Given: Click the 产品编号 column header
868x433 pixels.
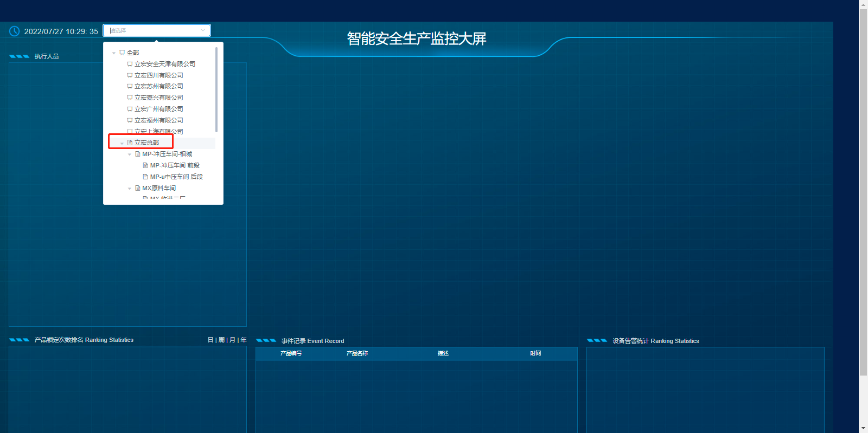Looking at the screenshot, I should (x=291, y=353).
